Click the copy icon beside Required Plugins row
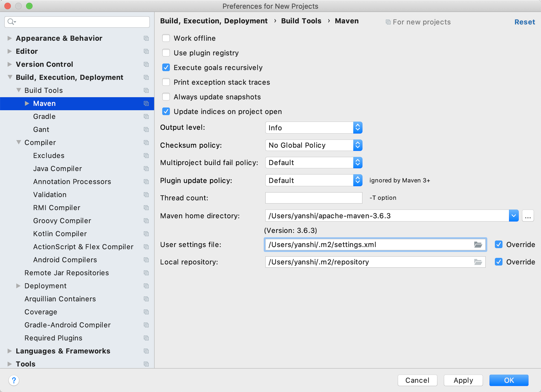 click(146, 338)
